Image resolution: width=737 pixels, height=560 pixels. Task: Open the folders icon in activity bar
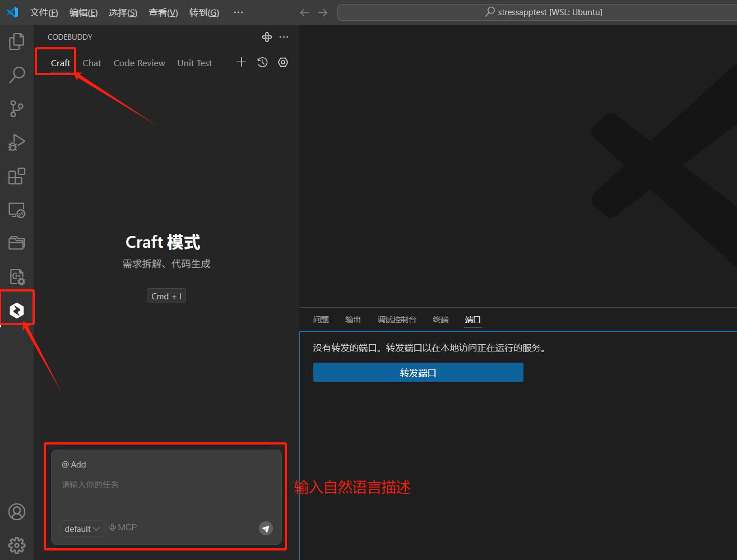point(17,243)
